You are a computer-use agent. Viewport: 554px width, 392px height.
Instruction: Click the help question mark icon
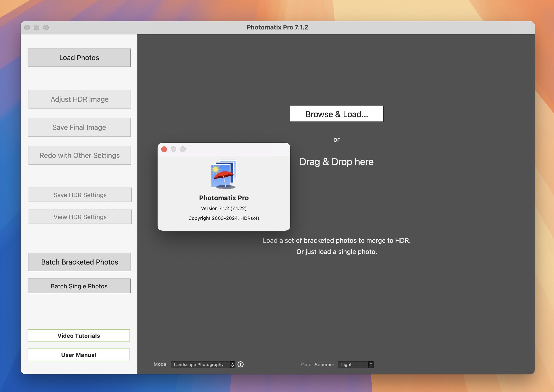click(240, 364)
